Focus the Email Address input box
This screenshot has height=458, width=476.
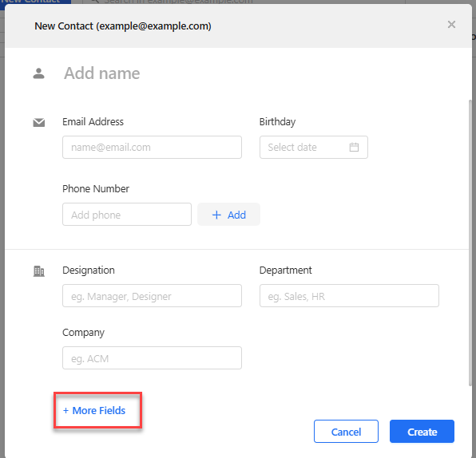[152, 147]
